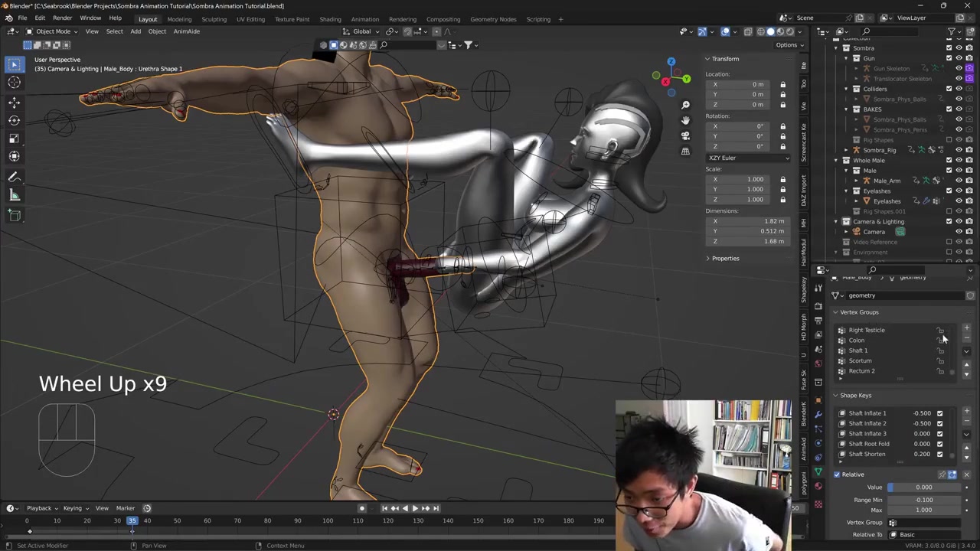
Task: Hide the Camera object in outliner
Action: tap(959, 232)
